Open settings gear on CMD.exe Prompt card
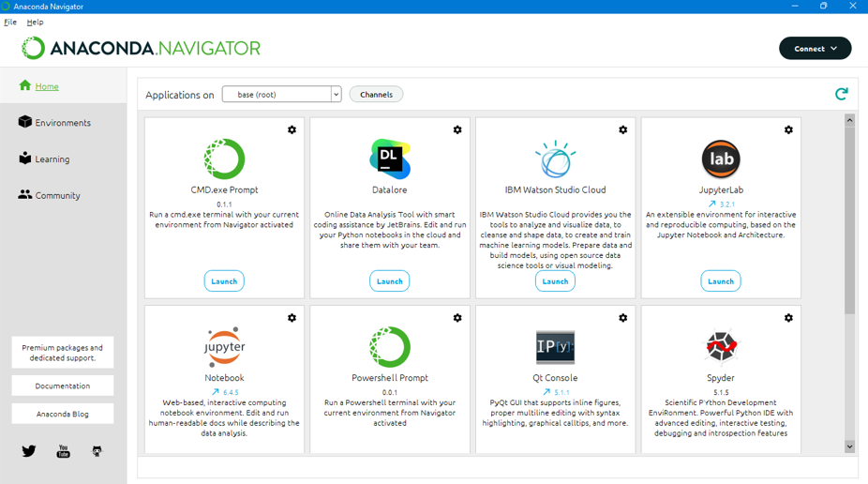The image size is (868, 484). point(292,129)
